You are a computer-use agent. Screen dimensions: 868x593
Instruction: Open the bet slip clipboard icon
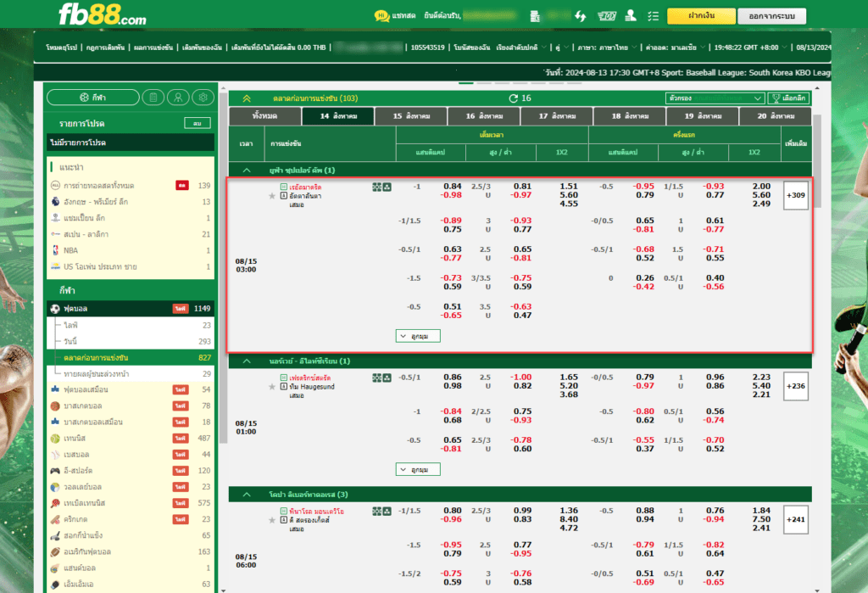point(153,98)
